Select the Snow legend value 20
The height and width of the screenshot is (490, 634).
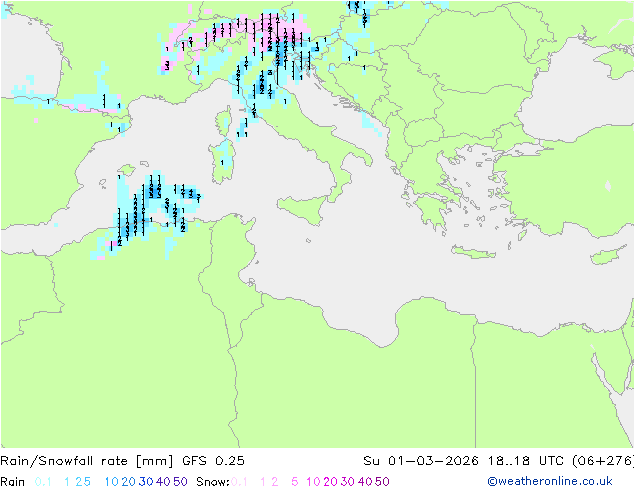330,482
